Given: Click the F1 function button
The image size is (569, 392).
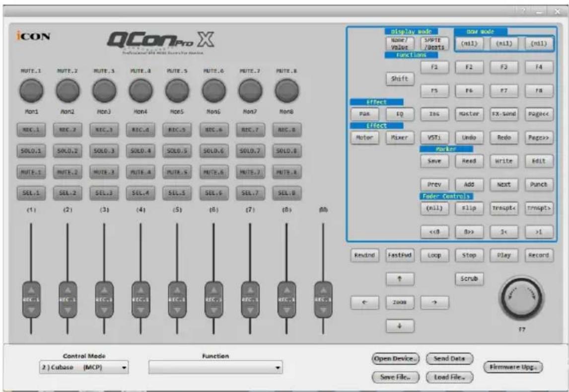Looking at the screenshot, I should (x=434, y=67).
